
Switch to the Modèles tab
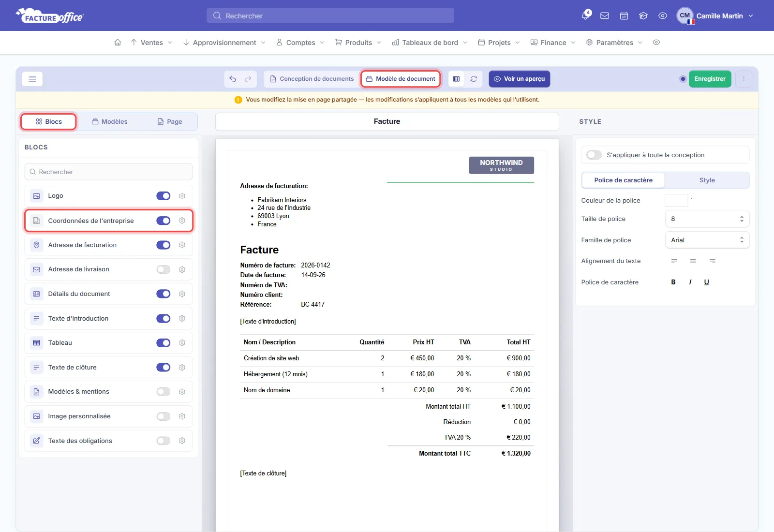coord(110,122)
